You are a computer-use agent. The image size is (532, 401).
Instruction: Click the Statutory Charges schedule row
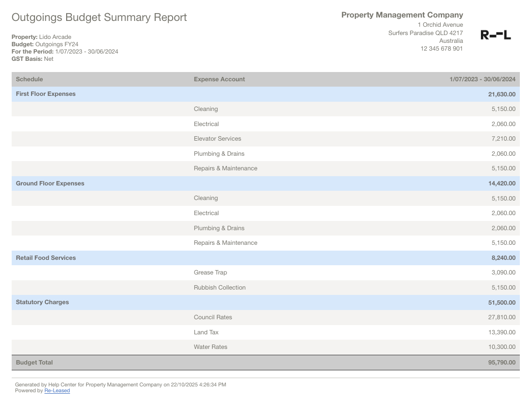pos(42,302)
